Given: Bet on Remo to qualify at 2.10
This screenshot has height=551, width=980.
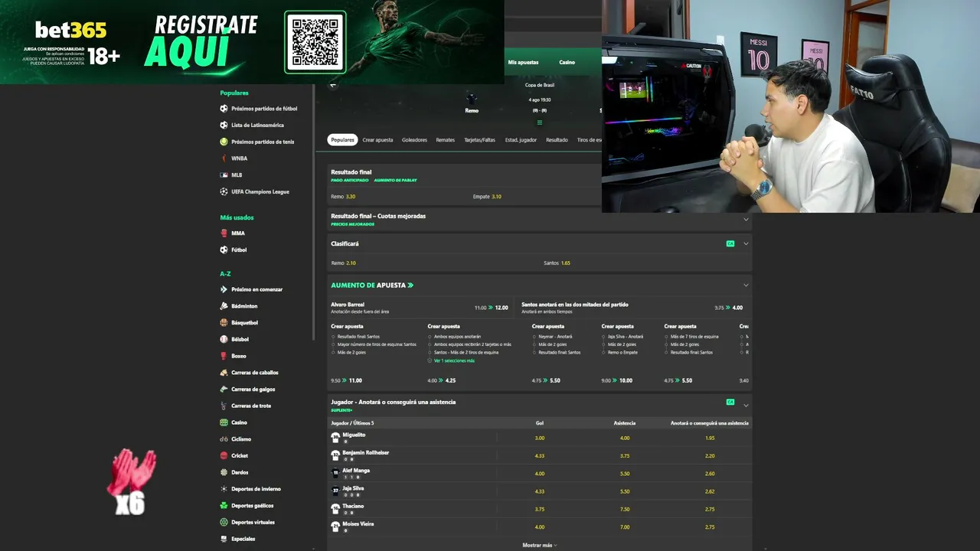Looking at the screenshot, I should [343, 263].
